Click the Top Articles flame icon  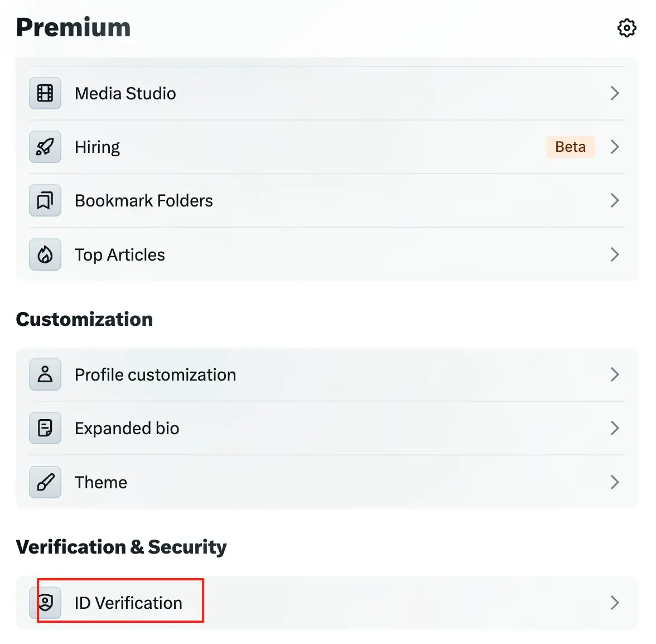(x=45, y=254)
